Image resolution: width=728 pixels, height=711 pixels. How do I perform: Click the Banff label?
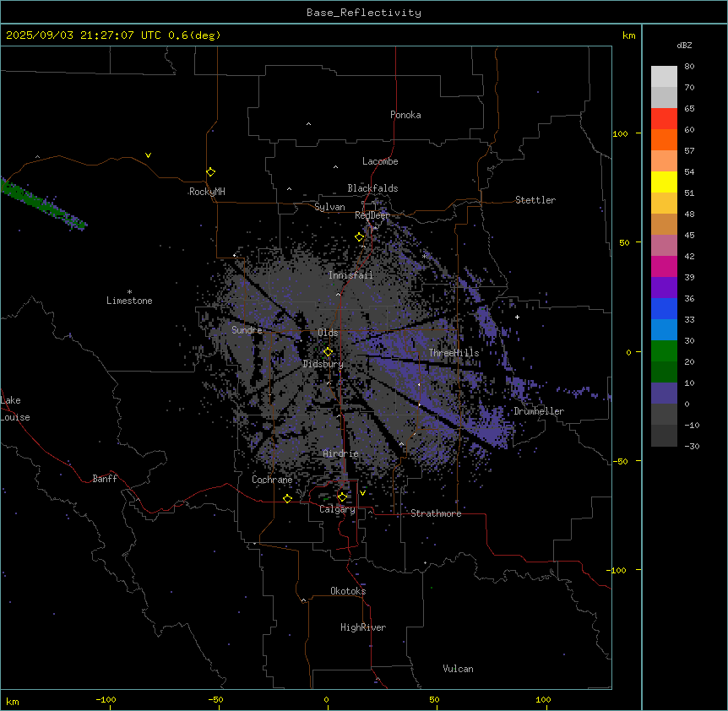coord(105,479)
